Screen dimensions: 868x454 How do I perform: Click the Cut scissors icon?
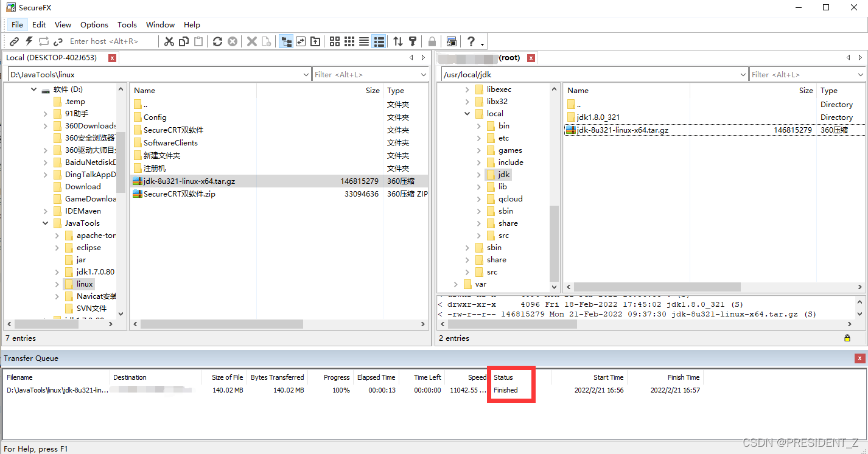(x=169, y=41)
